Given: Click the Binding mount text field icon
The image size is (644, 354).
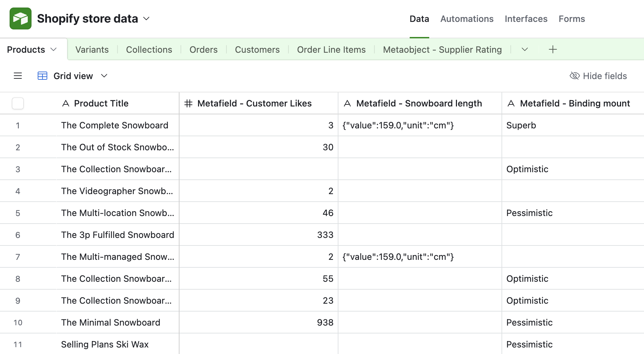Looking at the screenshot, I should [x=511, y=103].
